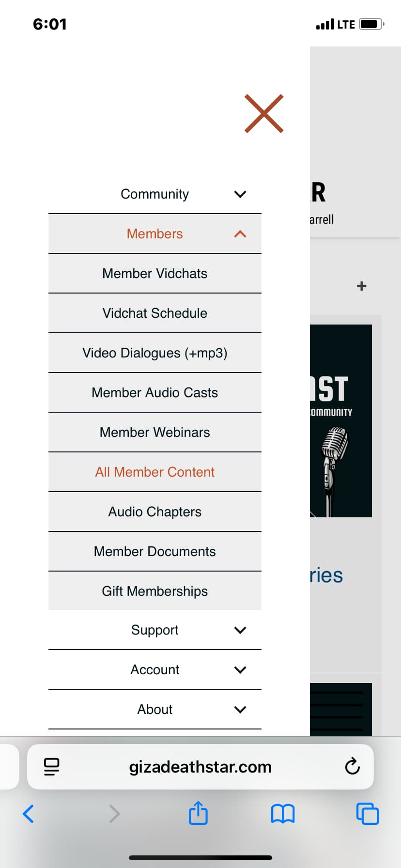Open Safari bookmarks book icon
Viewport: 401px width, 868px height.
pyautogui.click(x=283, y=814)
